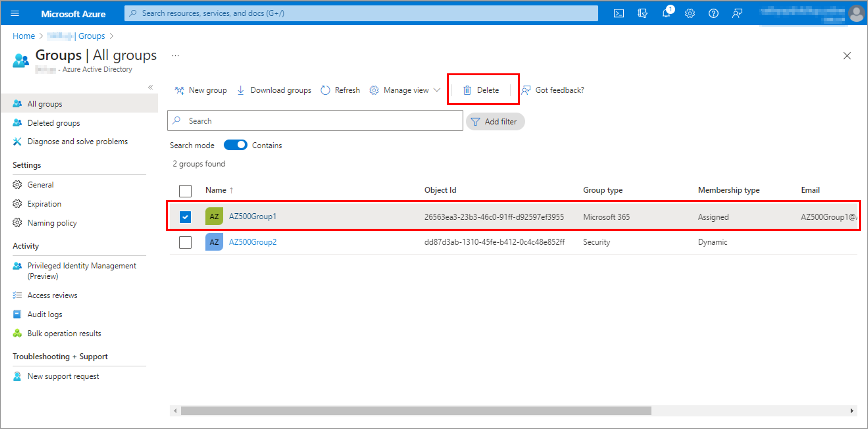Click the Email column header
The image size is (868, 429).
(x=810, y=190)
